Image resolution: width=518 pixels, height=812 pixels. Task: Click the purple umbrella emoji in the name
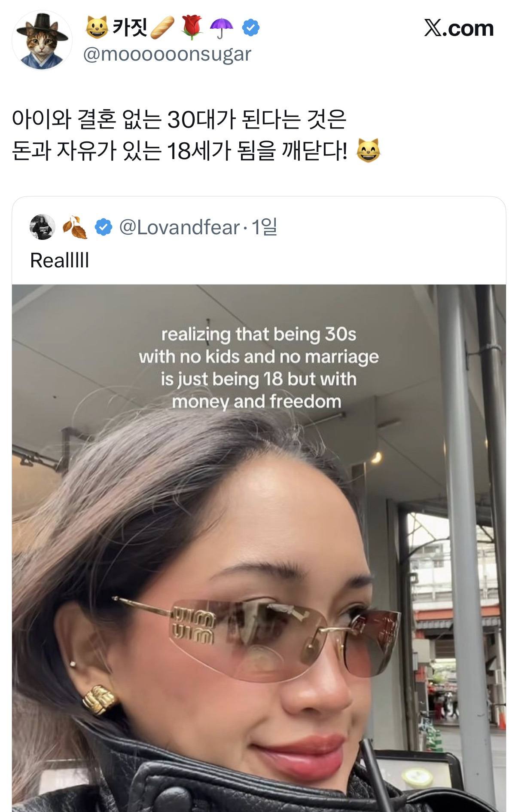[221, 28]
